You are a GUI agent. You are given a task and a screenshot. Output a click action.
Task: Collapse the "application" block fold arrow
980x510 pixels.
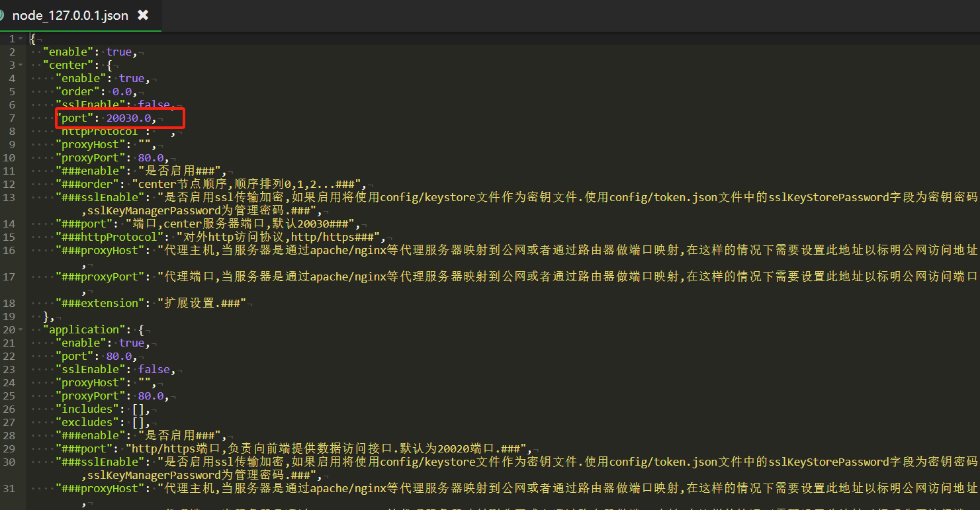click(21, 330)
